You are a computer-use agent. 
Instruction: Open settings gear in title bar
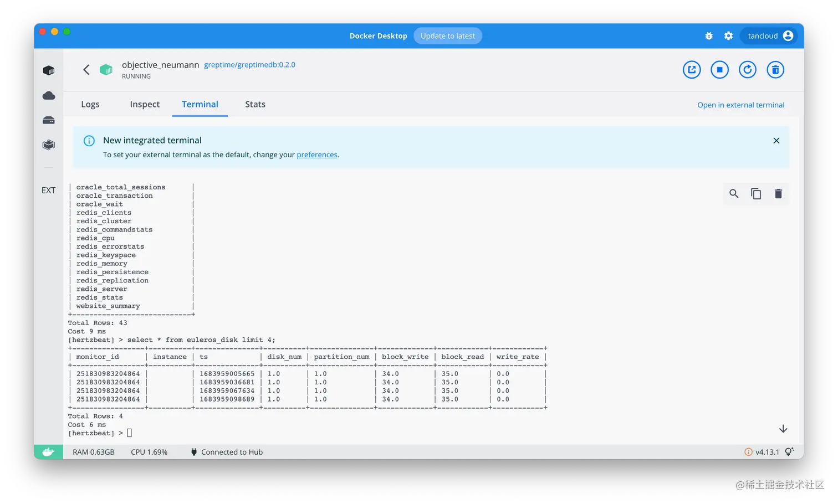(x=728, y=36)
